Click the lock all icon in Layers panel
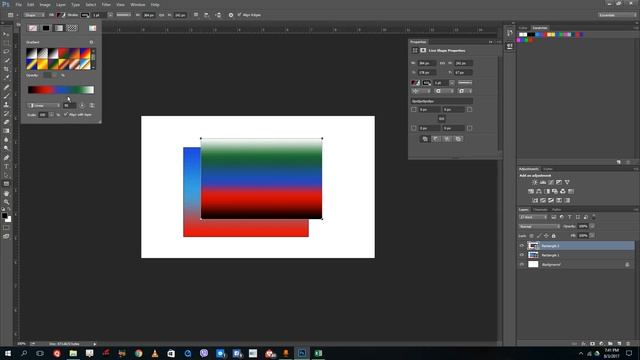The width and height of the screenshot is (640, 360). [553, 236]
